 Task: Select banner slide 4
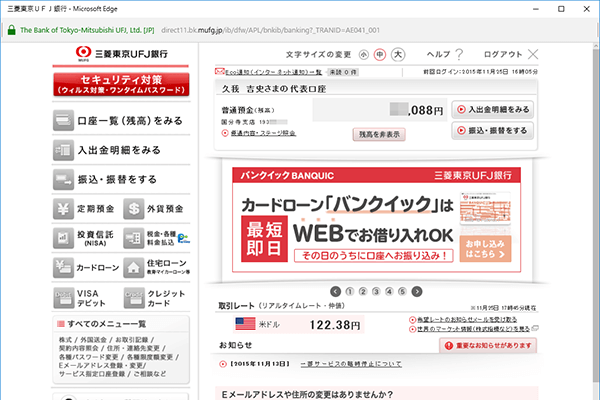(x=389, y=292)
